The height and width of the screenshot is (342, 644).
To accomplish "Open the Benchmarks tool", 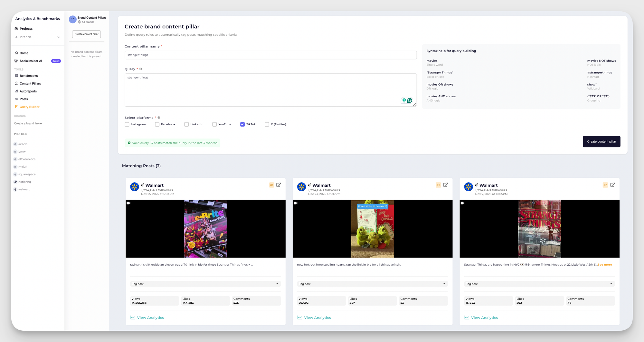I will (28, 76).
